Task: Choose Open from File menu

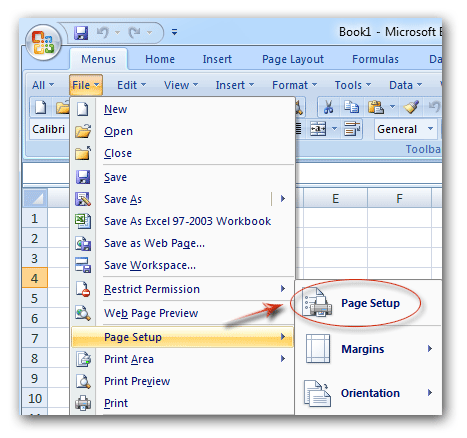Action: tap(182, 131)
